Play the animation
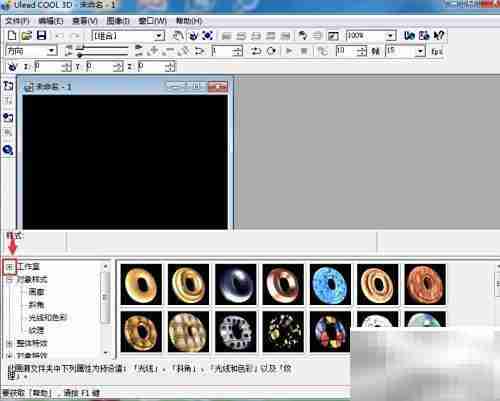This screenshot has height=401, width=500. 289,51
